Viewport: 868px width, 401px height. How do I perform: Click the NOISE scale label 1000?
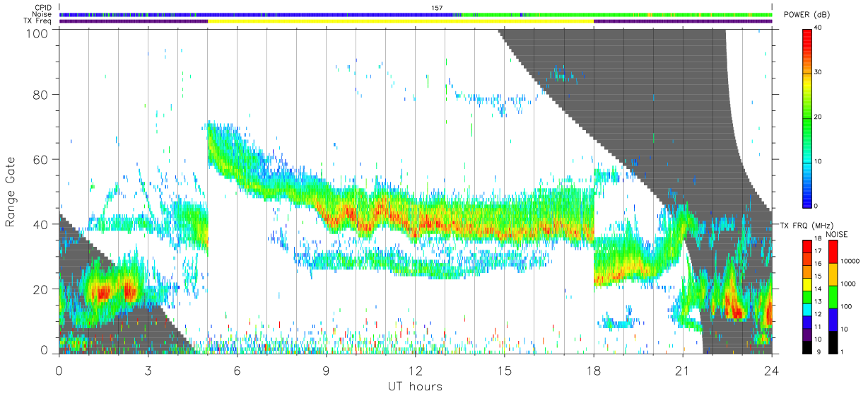[848, 283]
